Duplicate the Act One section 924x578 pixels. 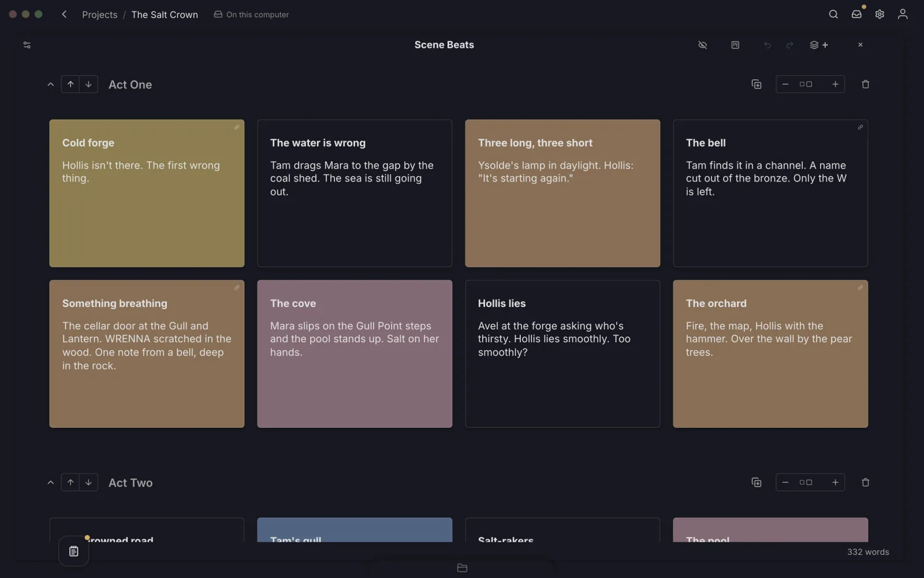click(x=757, y=84)
